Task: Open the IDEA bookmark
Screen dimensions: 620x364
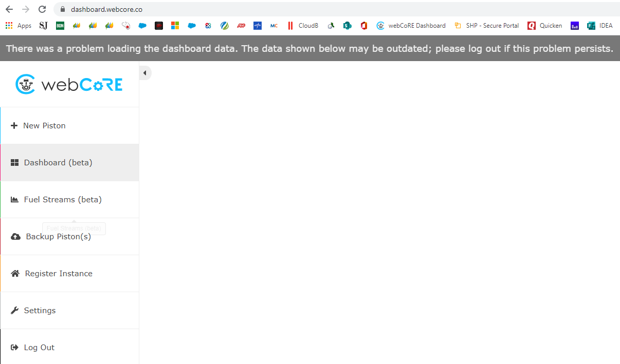Action: (600, 26)
